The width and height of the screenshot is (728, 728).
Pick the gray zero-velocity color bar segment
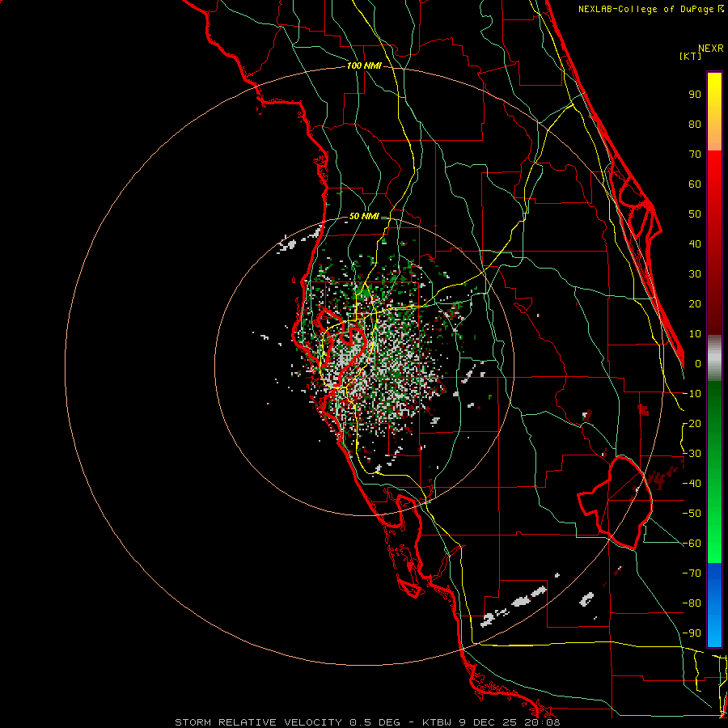click(x=714, y=358)
